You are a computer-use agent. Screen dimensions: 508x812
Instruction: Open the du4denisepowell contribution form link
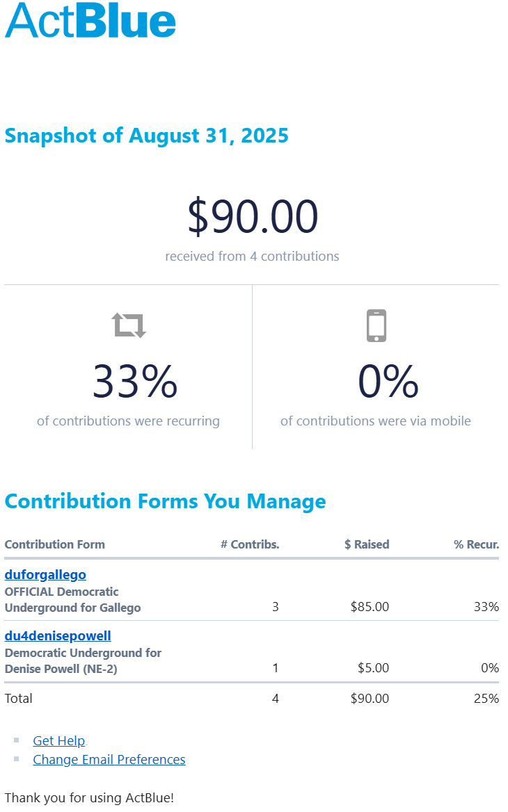click(58, 635)
